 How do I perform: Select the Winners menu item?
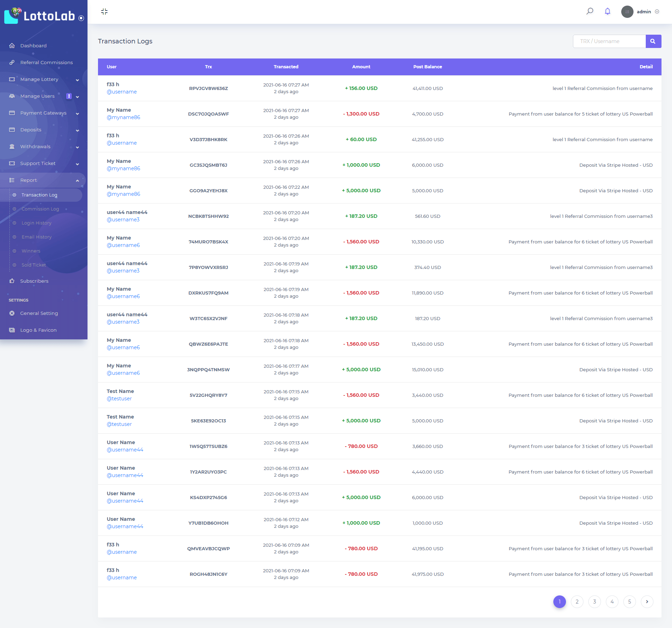(x=31, y=251)
